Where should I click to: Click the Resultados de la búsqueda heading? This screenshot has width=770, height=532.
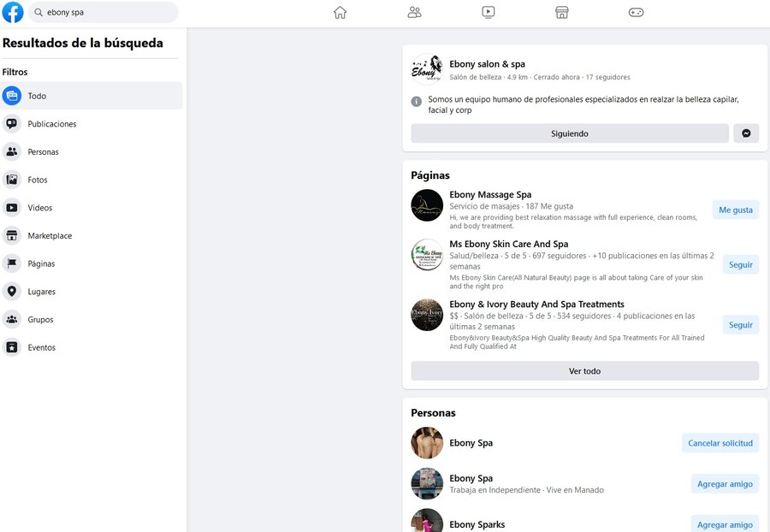pyautogui.click(x=82, y=43)
